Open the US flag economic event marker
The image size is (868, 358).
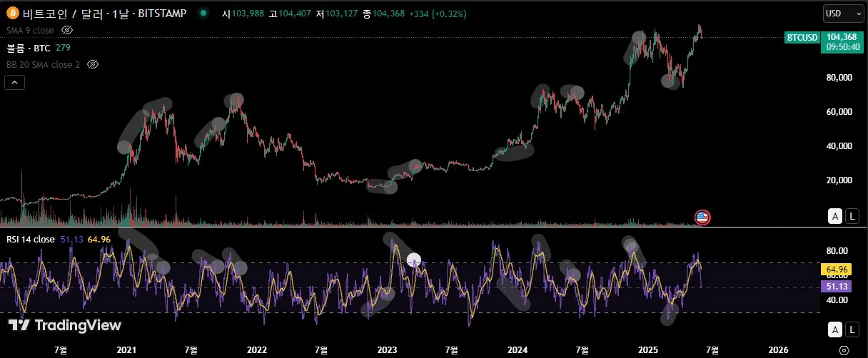click(702, 218)
